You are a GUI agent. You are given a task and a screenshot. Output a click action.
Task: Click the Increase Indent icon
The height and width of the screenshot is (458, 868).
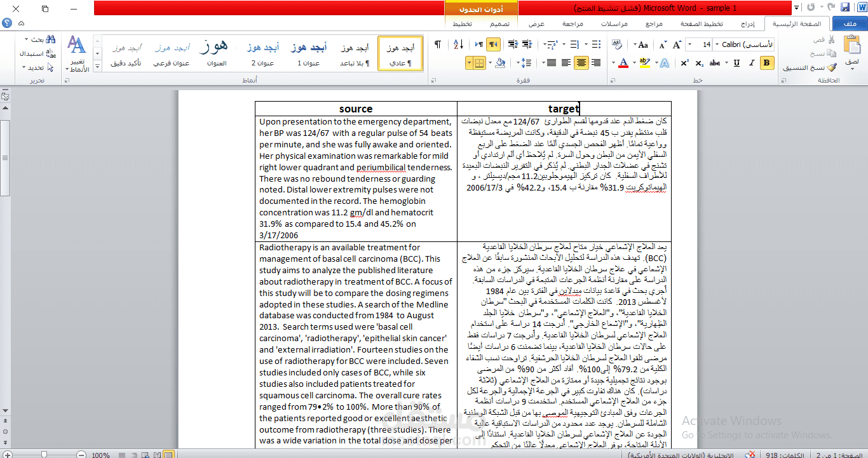513,44
